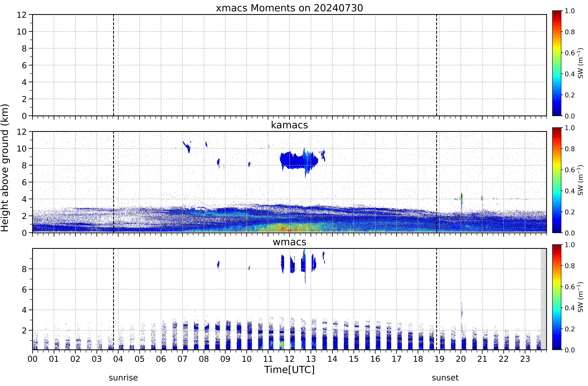The width and height of the screenshot is (588, 386).
Task: Click the sunset dashed line in kamacs panel
Action: point(437,182)
